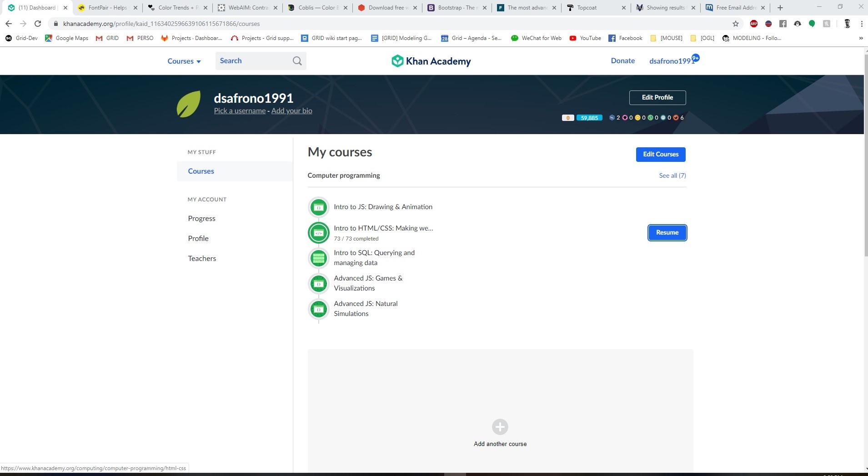Open Intro to SQL: Querying course
This screenshot has height=476, width=868.
click(374, 258)
